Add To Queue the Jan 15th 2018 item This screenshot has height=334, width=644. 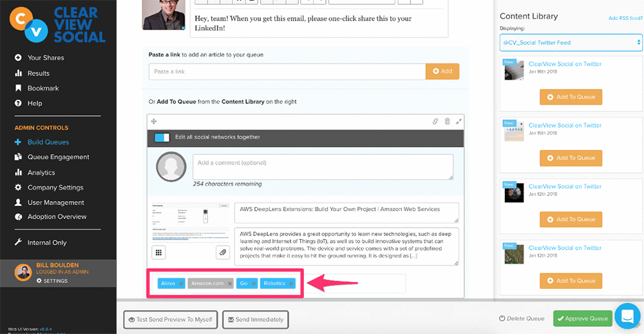point(571,159)
